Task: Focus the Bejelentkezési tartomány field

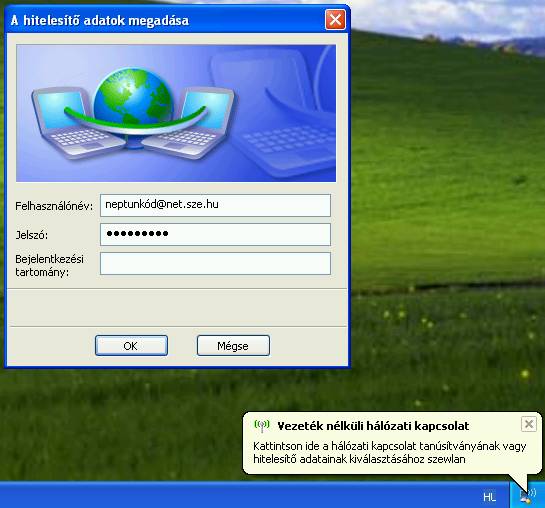Action: click(215, 264)
